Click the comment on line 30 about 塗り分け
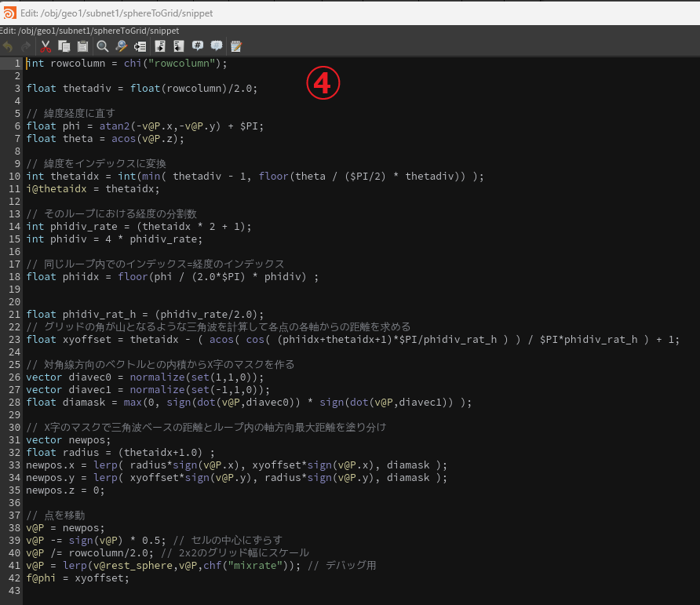The image size is (700, 605). click(206, 428)
